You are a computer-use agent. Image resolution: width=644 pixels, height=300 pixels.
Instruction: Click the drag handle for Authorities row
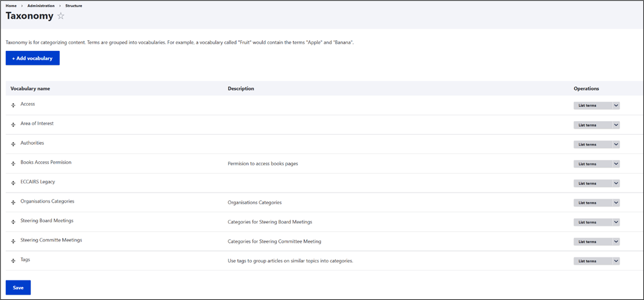click(13, 144)
